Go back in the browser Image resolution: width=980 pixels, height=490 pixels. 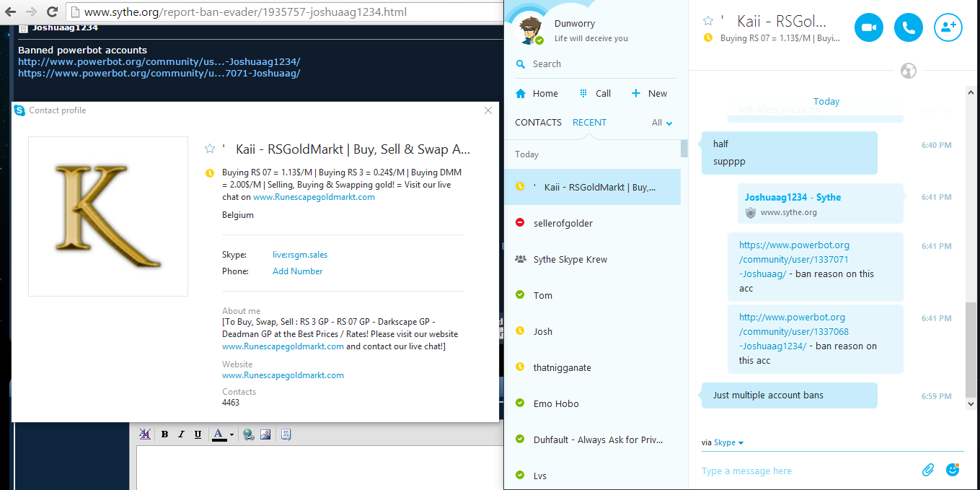12,12
